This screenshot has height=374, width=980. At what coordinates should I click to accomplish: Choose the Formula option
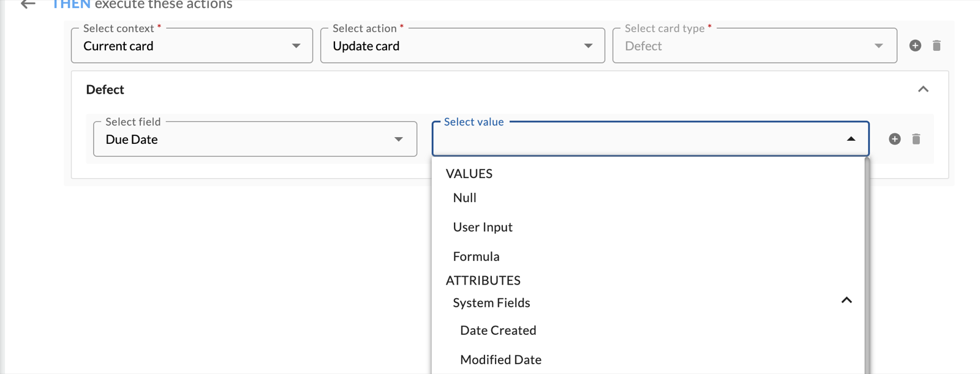[649, 256]
